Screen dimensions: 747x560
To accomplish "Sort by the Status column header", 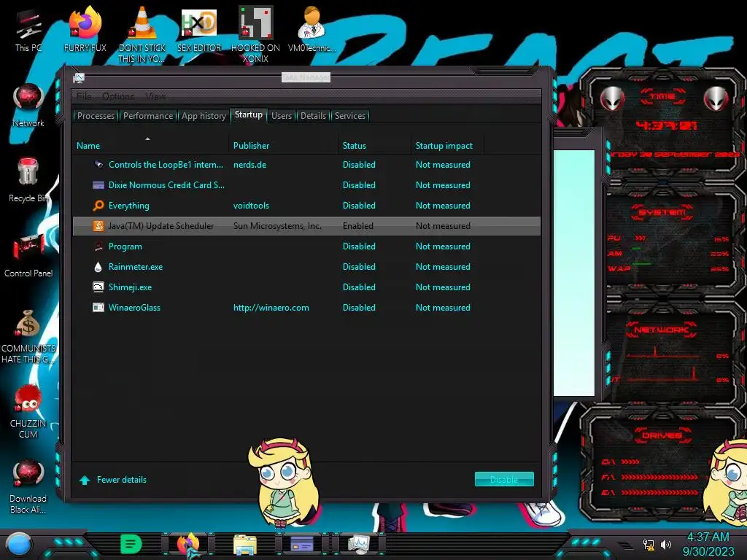I will [x=375, y=145].
